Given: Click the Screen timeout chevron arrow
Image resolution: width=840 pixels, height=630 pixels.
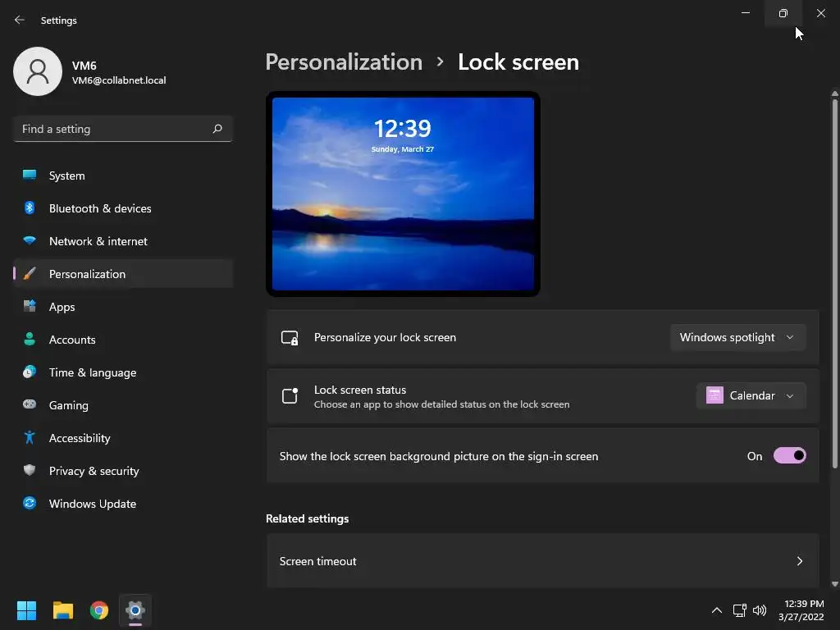Looking at the screenshot, I should click(799, 561).
